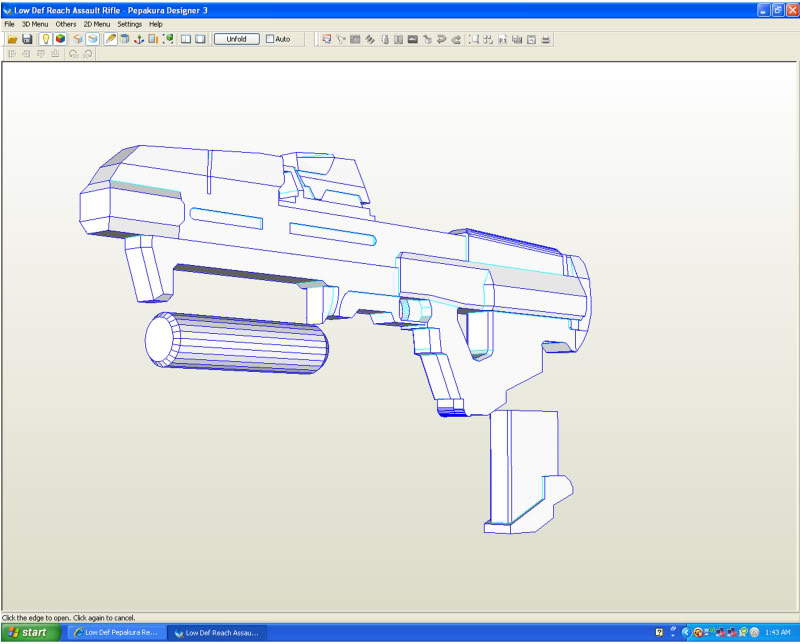Click the align top icon in lower toolbar
The width and height of the screenshot is (800, 644).
coord(41,54)
